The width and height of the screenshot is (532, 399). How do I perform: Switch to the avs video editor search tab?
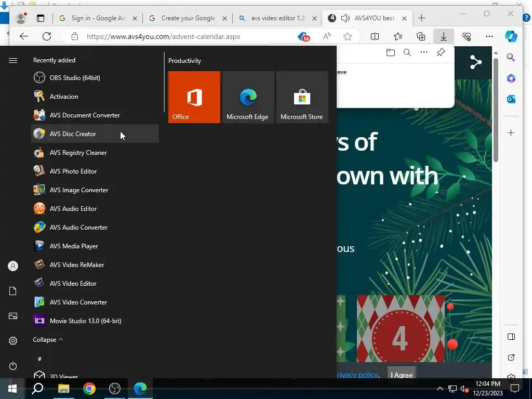278,18
